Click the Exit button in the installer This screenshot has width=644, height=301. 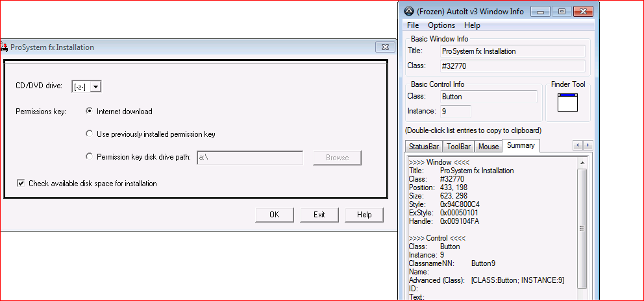(319, 214)
